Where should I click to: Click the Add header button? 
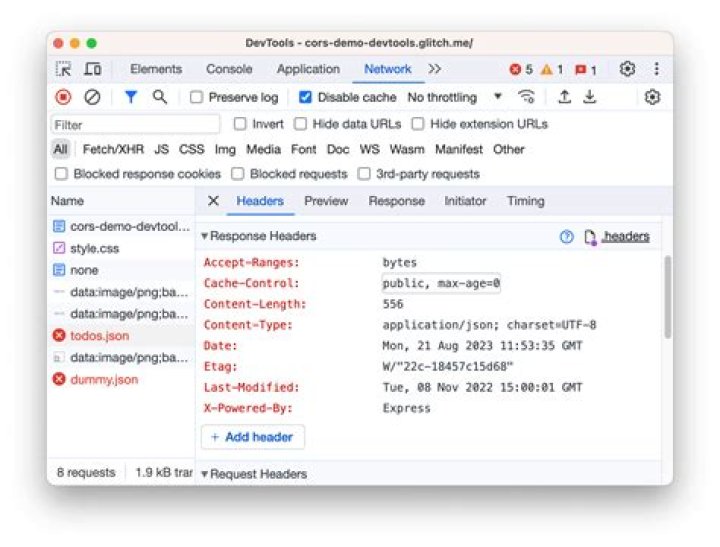coord(253,437)
